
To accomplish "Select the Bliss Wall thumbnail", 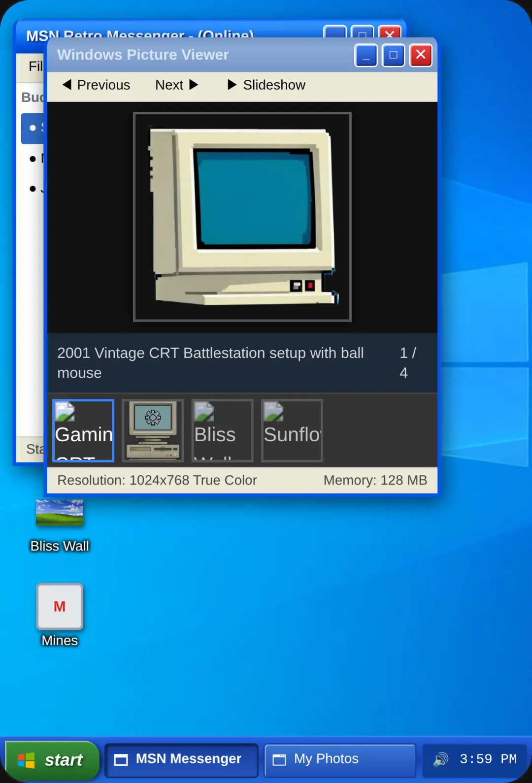I will (222, 431).
